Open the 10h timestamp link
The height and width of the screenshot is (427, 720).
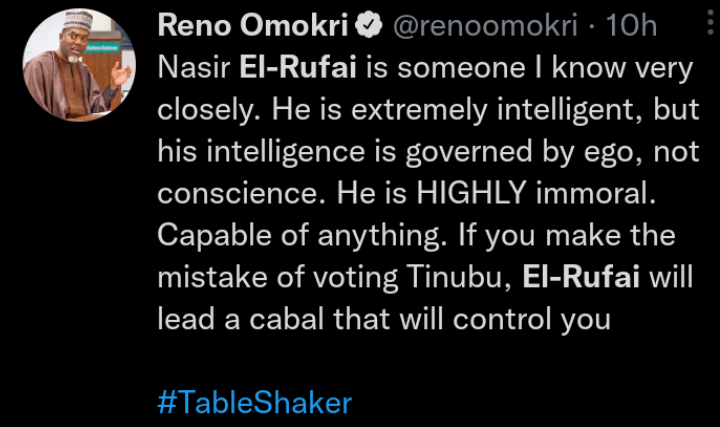click(632, 29)
